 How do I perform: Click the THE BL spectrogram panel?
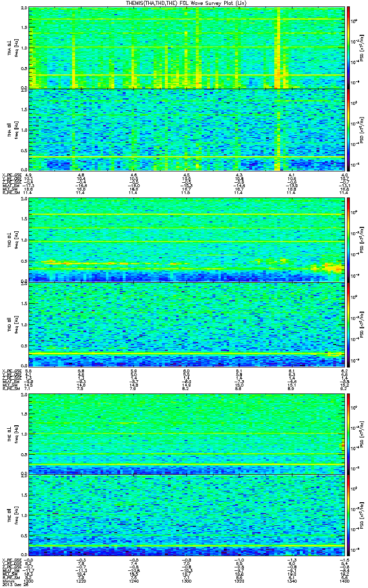pos(186,434)
